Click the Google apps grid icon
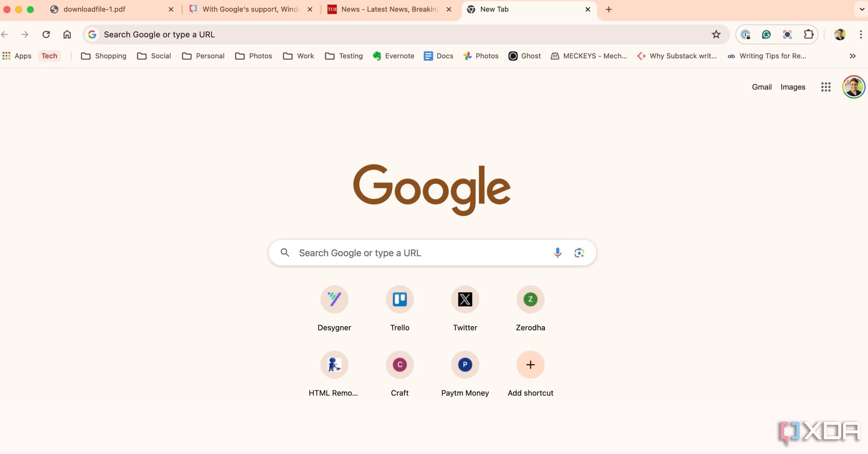This screenshot has height=454, width=868. click(x=826, y=87)
